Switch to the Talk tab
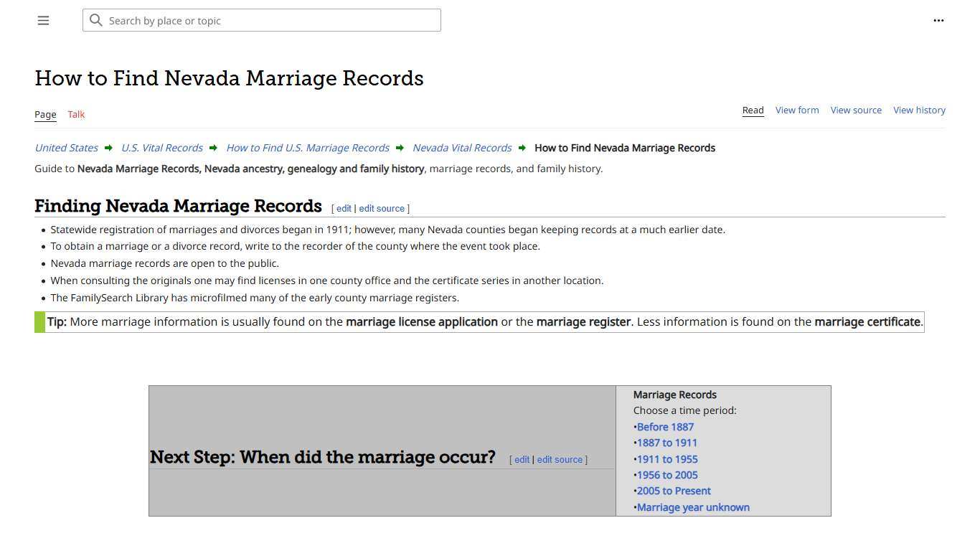 (x=75, y=114)
